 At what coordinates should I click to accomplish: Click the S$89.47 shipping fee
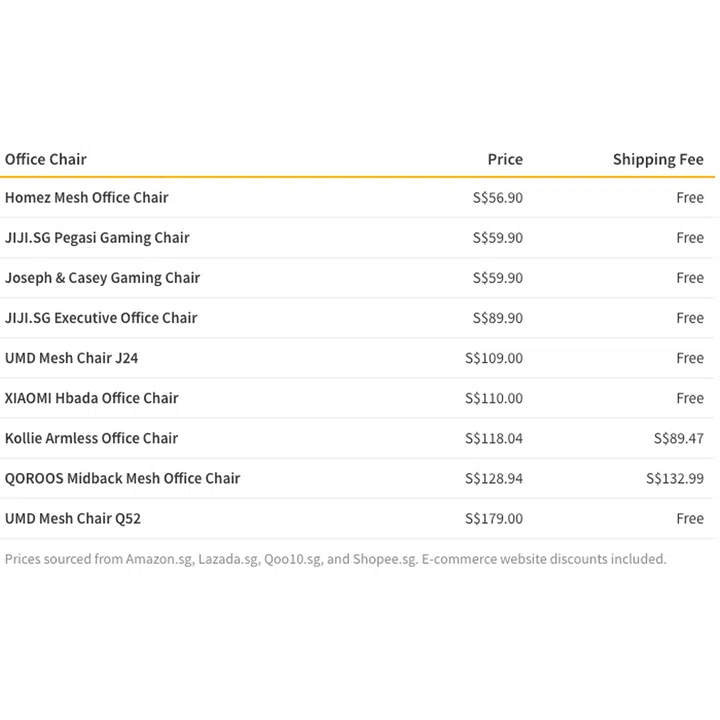tap(679, 438)
